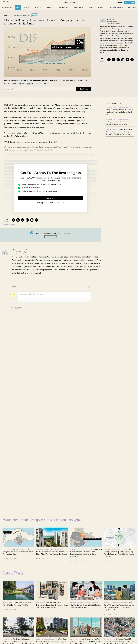Click PROPERTY INVESTMENT INSIGHTS category above headline
Screen dimensions: 138x644
point(17,15)
